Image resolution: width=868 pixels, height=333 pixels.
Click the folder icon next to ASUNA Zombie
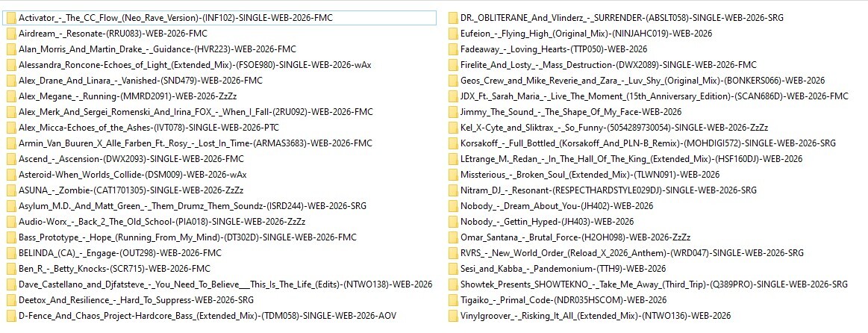(12, 190)
